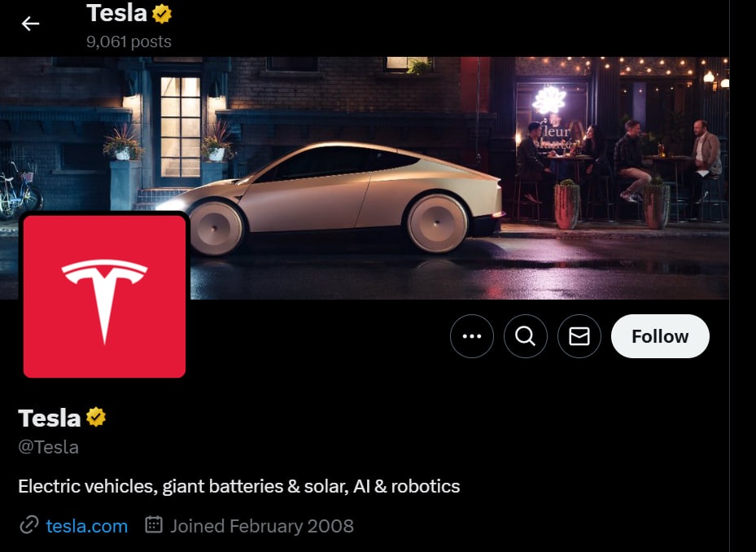Click the 9,061 posts count
The image size is (756, 552).
129,42
